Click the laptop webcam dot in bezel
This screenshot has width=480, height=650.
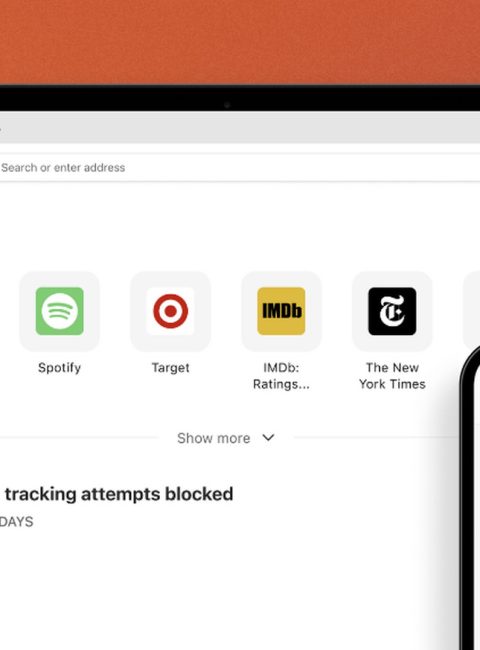(x=227, y=105)
